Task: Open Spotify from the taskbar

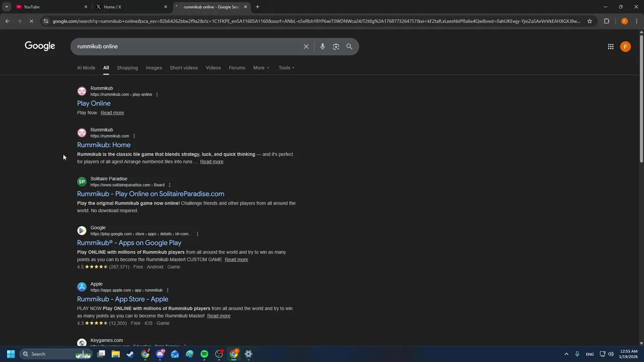Action: click(204, 354)
